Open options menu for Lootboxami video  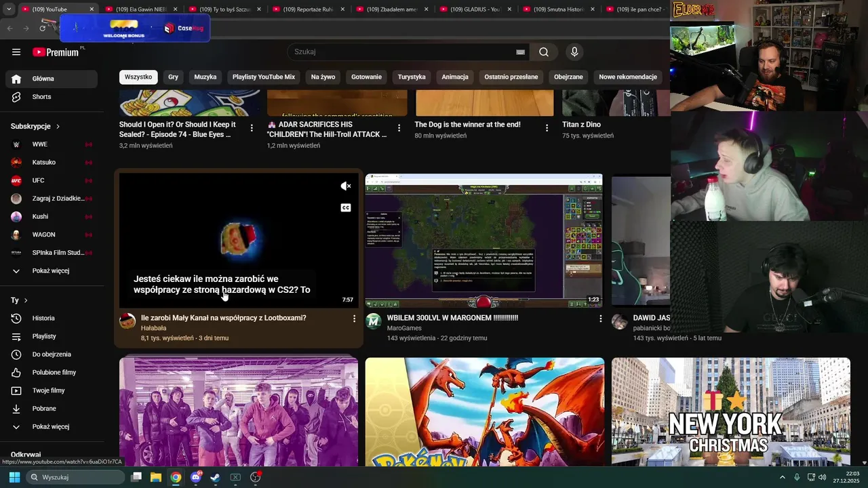[x=354, y=318]
